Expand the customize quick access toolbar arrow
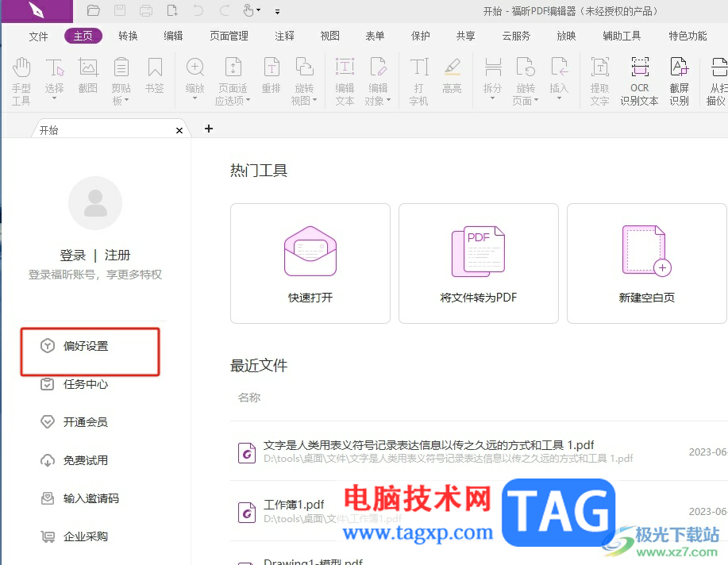 [277, 12]
